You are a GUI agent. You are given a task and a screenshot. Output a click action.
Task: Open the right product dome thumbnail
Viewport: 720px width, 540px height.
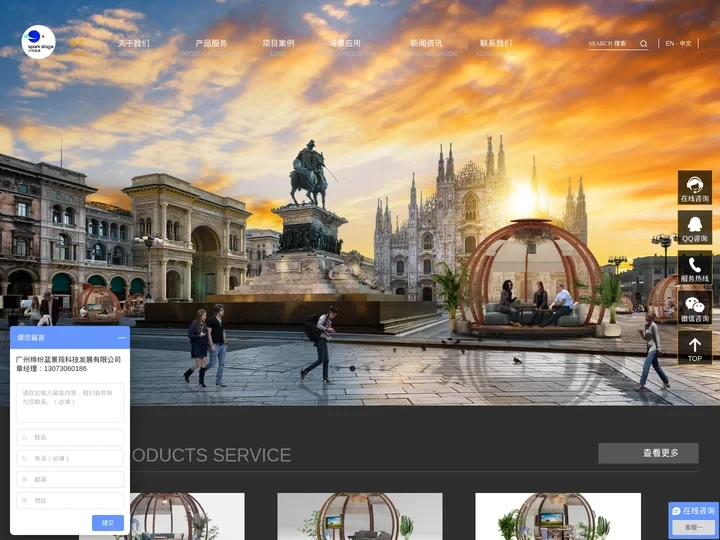tap(558, 517)
